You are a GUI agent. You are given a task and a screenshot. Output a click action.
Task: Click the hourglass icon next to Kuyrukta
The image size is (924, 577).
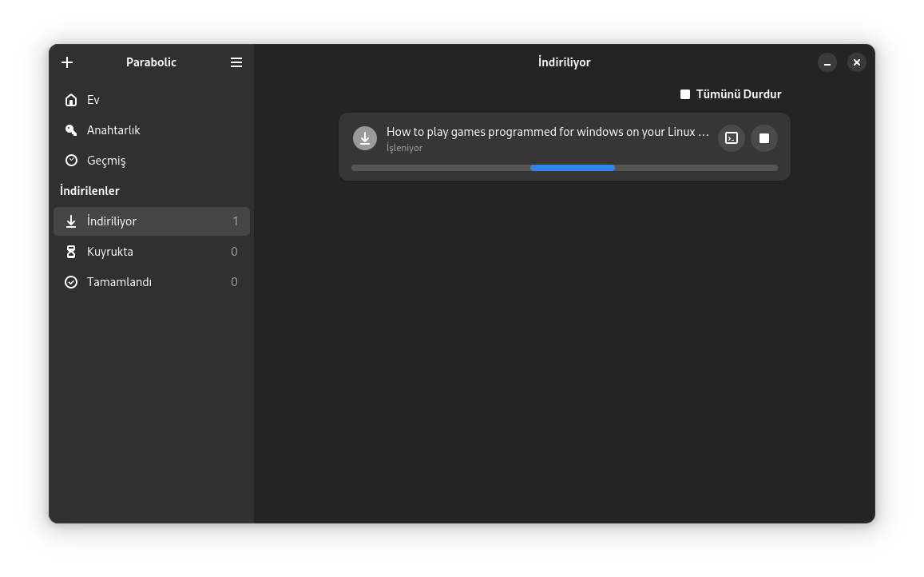point(71,252)
